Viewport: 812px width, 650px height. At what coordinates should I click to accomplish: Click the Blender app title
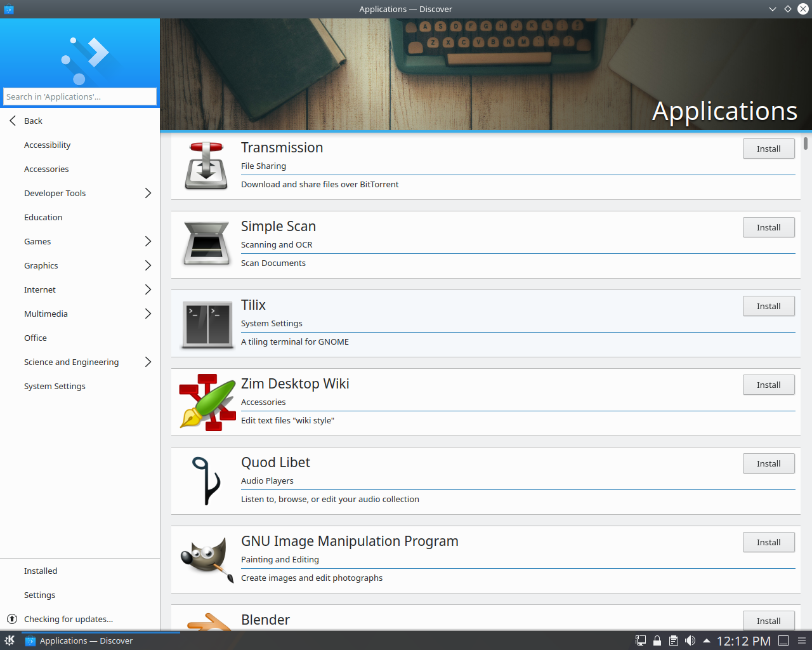point(265,620)
